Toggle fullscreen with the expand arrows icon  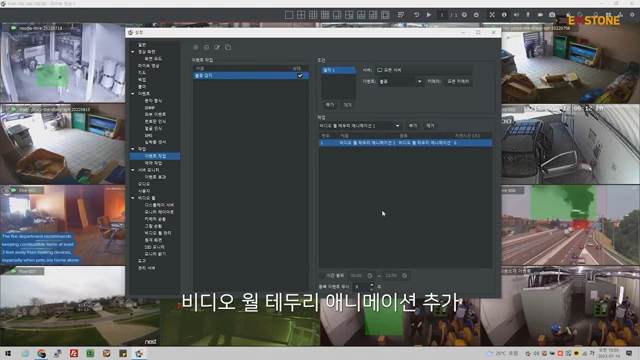pyautogui.click(x=492, y=15)
